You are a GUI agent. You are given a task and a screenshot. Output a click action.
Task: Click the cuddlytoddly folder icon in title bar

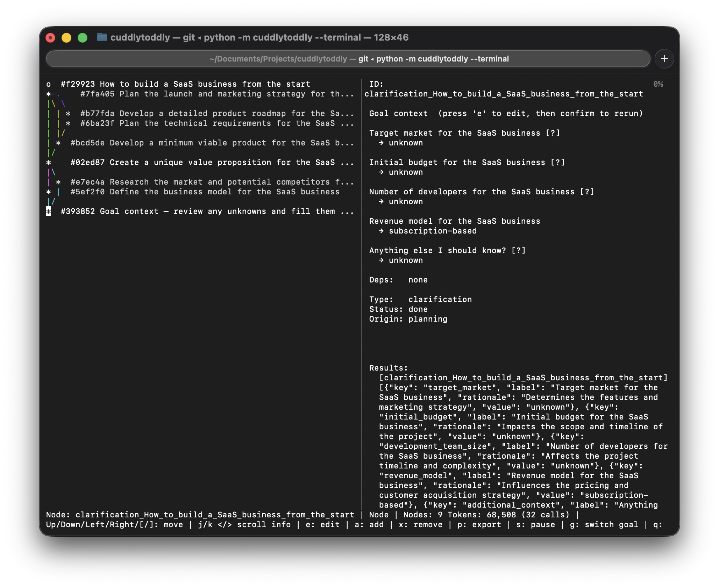click(x=102, y=37)
